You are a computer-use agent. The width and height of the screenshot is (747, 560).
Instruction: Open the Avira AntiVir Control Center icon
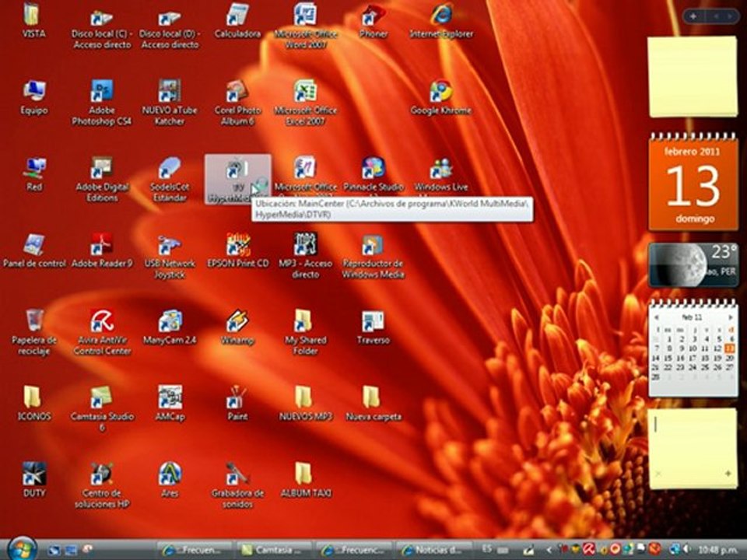pos(102,321)
